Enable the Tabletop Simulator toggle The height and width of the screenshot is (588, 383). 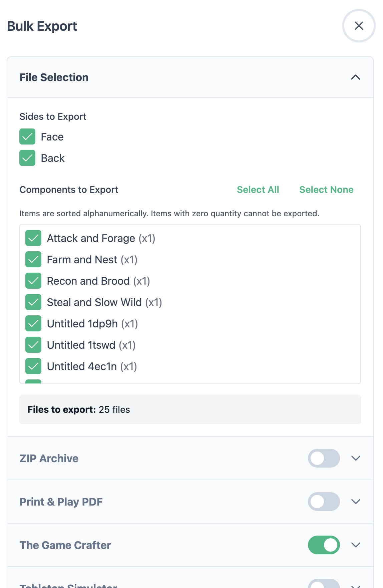(x=324, y=584)
